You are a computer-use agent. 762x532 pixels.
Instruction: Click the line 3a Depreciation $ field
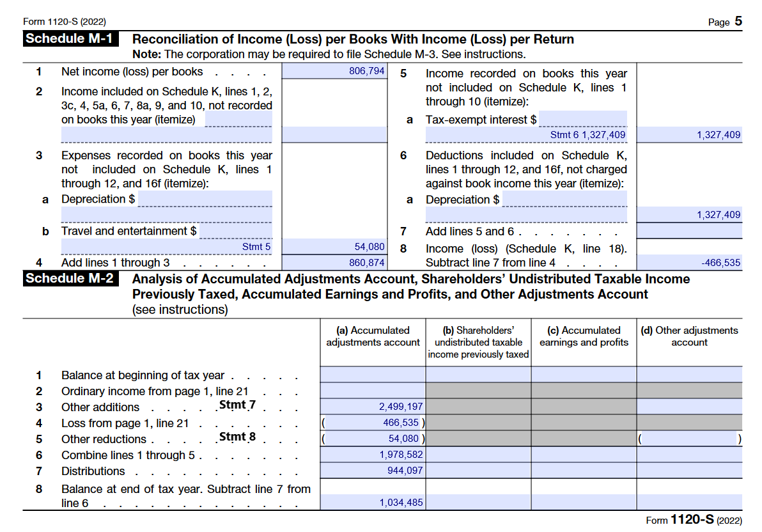[x=205, y=199]
